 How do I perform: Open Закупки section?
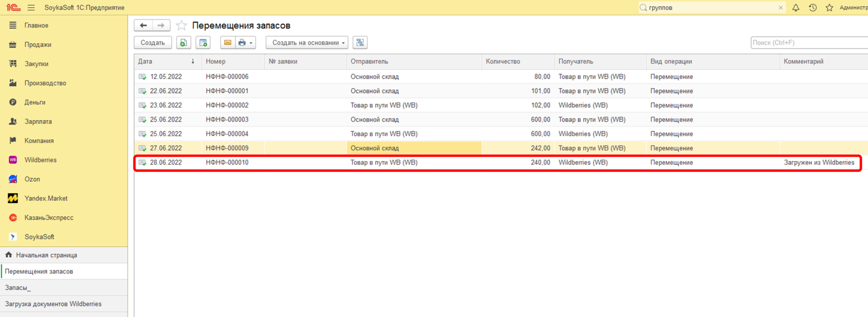[36, 64]
